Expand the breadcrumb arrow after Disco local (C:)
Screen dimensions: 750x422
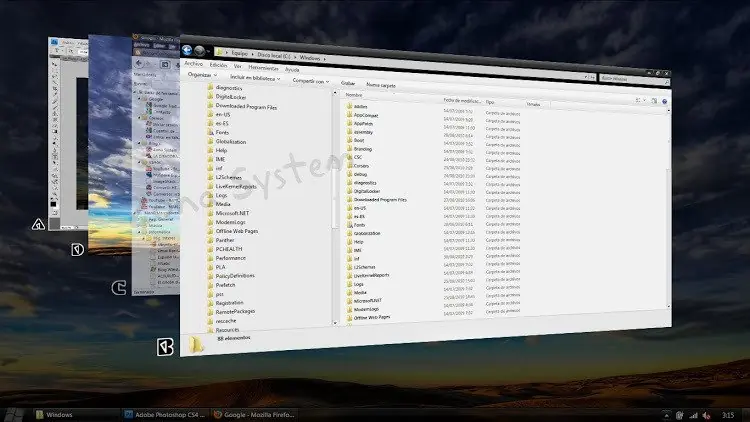[295, 56]
